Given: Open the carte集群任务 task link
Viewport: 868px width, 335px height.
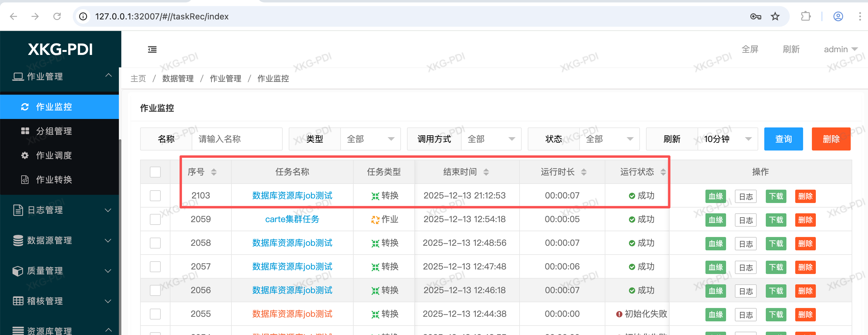Looking at the screenshot, I should point(292,219).
